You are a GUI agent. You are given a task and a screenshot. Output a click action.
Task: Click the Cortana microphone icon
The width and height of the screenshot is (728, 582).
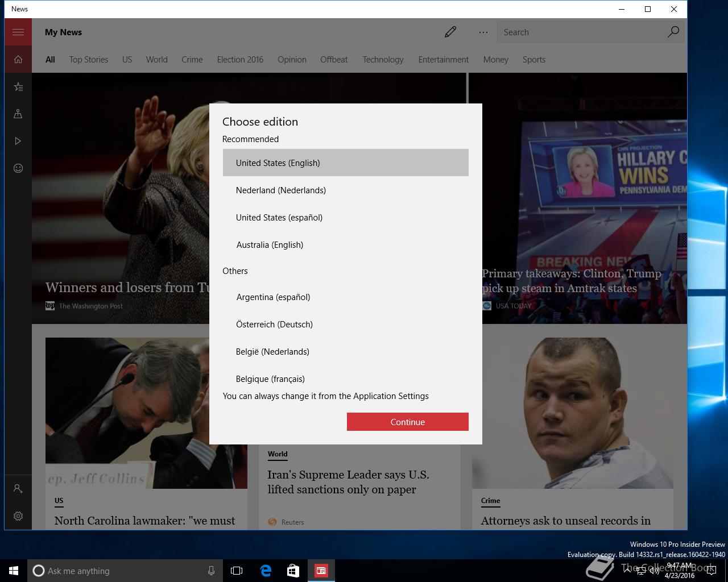(x=211, y=571)
